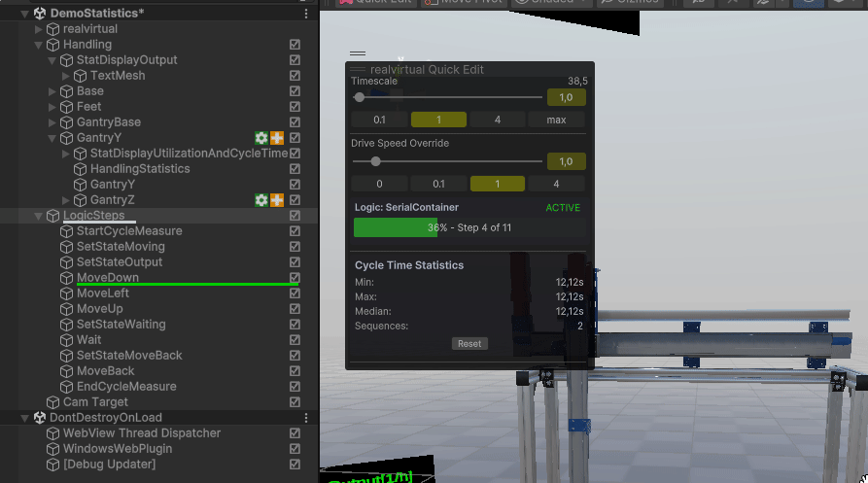868x483 pixels.
Task: Click the Quick Edit panel drag handle icon
Action: coord(358,53)
